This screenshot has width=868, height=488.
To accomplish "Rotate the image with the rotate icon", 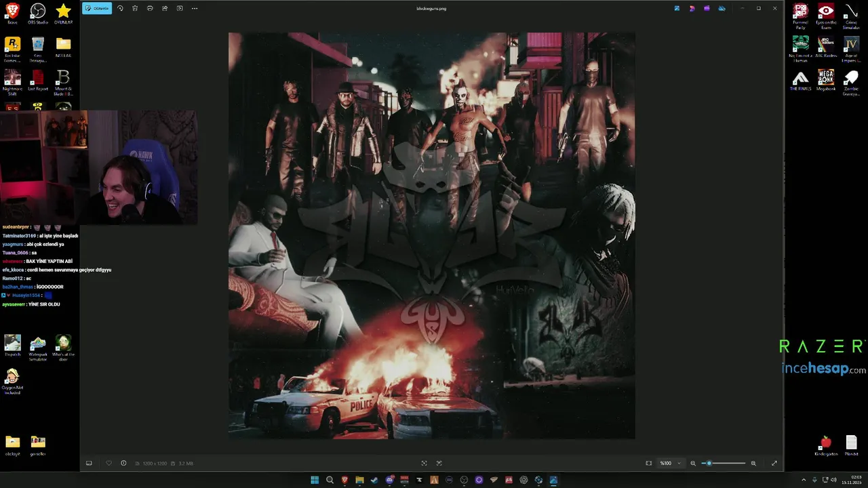I will [x=120, y=8].
